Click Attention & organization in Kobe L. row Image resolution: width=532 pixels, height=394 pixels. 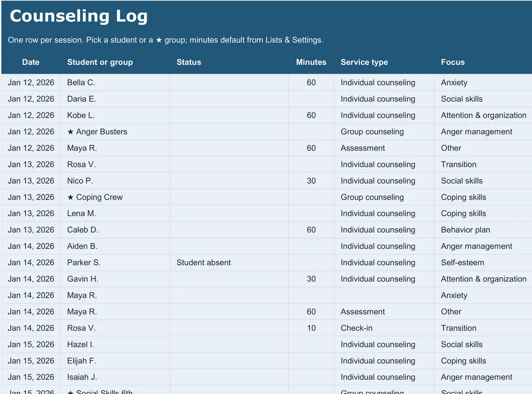coord(483,115)
